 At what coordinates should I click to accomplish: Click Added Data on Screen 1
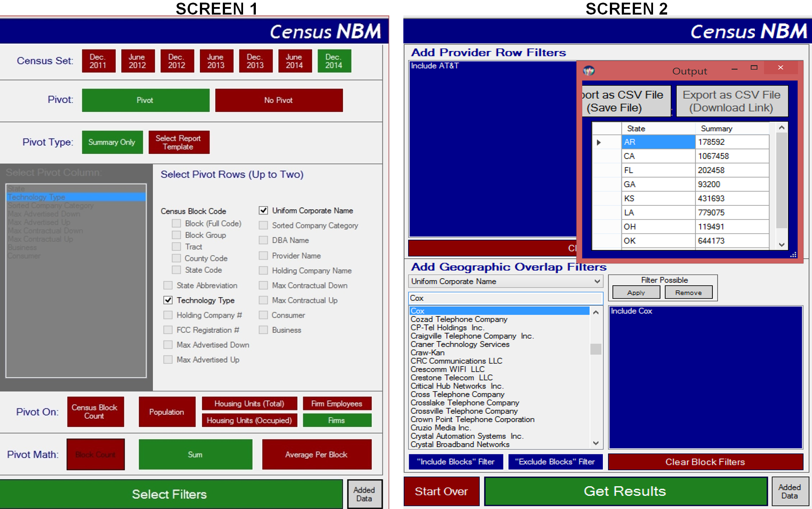[364, 494]
